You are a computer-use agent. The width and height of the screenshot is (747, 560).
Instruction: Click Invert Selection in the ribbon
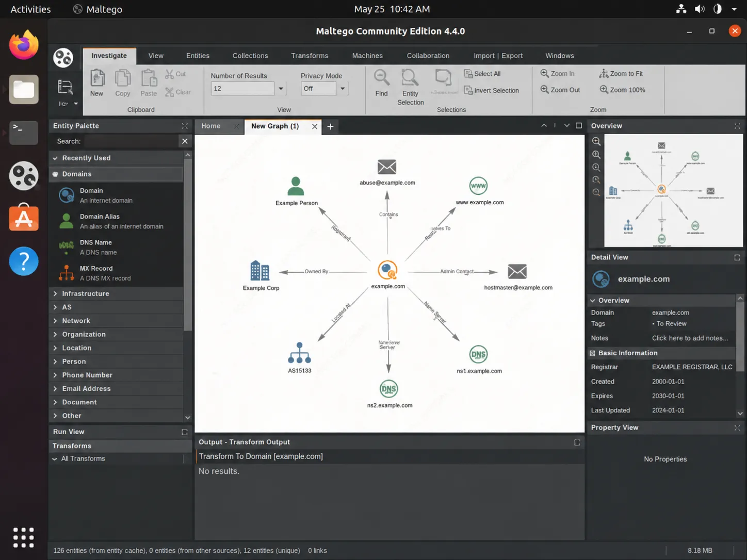491,90
